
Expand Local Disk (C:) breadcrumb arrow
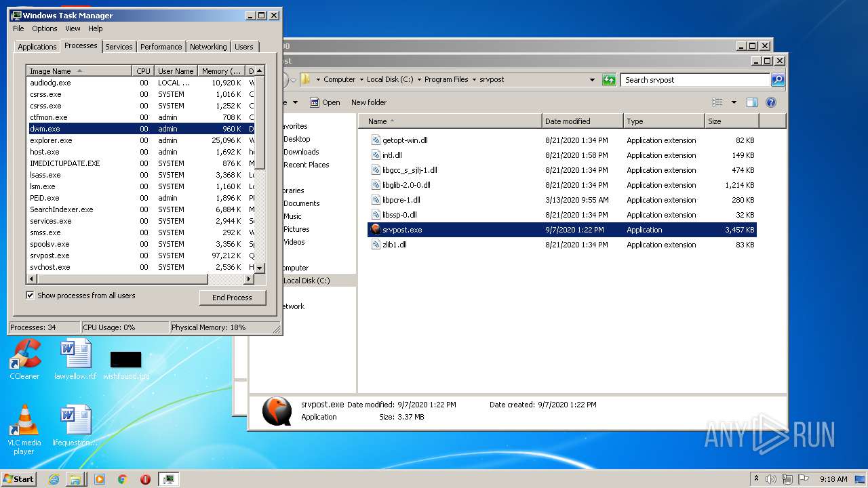419,79
